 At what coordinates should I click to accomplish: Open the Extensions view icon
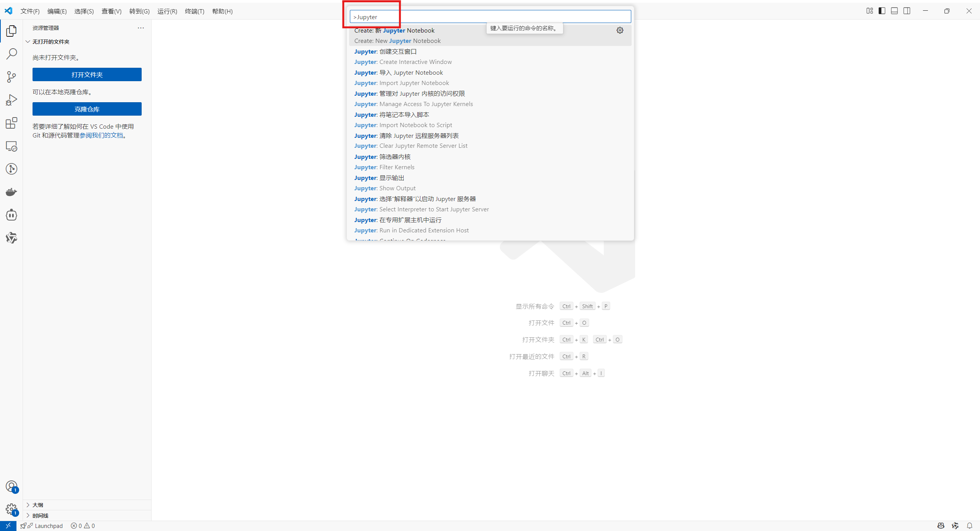click(11, 123)
